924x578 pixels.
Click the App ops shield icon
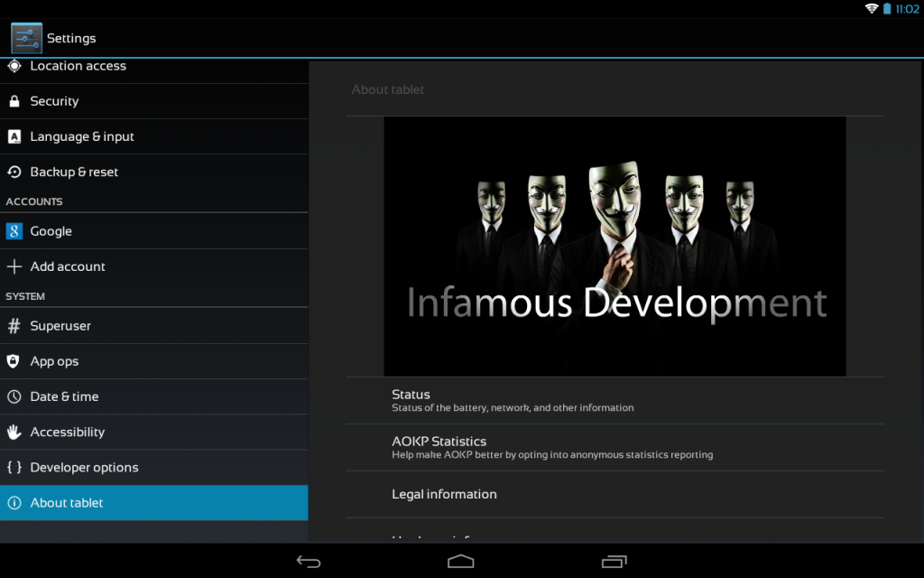pos(14,361)
